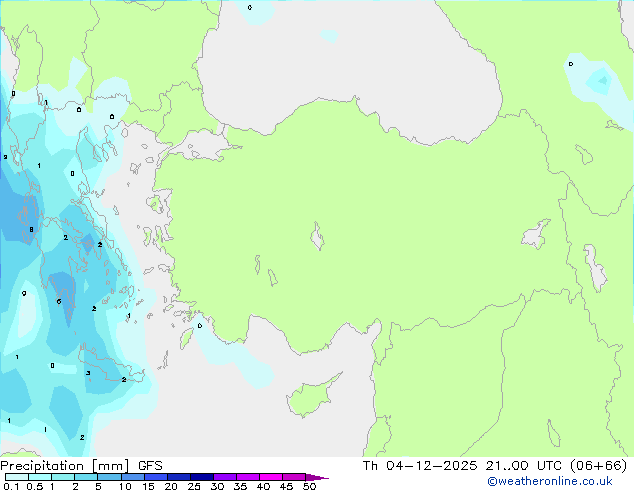The image size is (634, 490).
Task: Select the 15–20 mm legend swatch
Action: click(x=155, y=477)
